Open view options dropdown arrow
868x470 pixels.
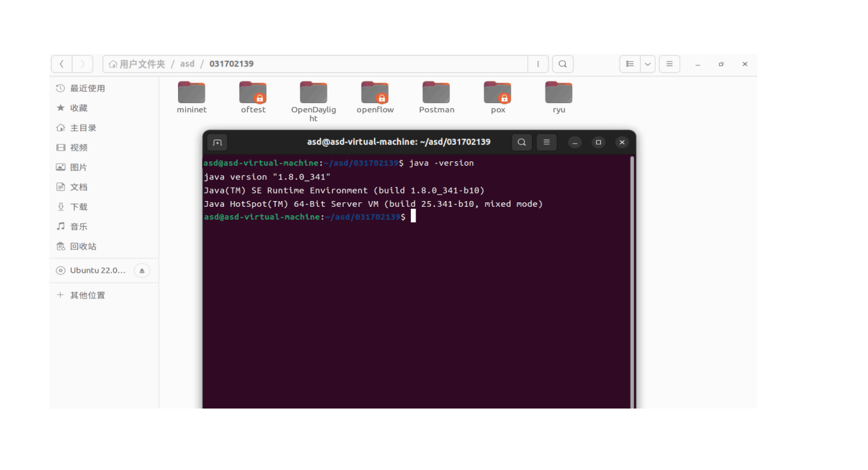pyautogui.click(x=648, y=64)
